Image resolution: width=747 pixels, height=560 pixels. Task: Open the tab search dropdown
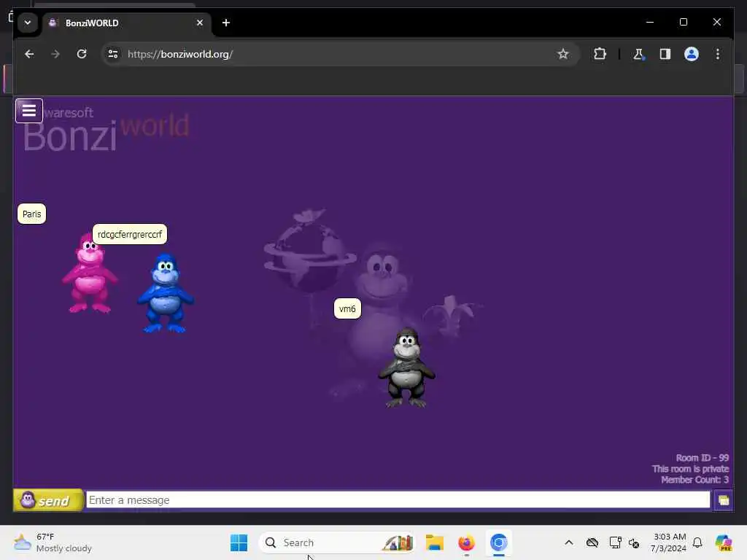28,23
